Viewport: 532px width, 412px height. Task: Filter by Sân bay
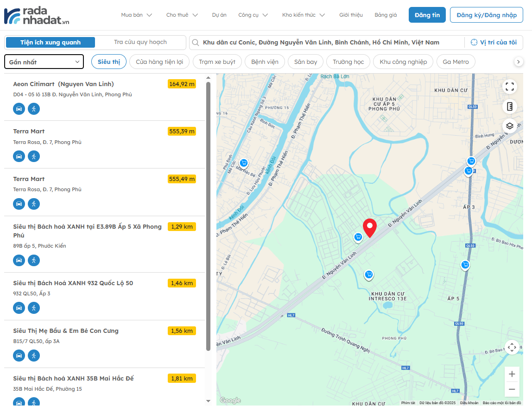306,62
